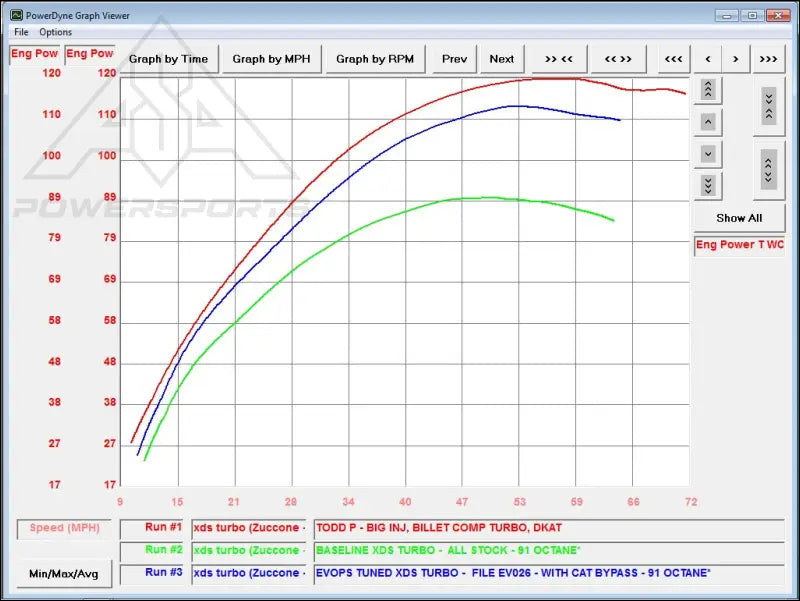Click the double down-chevron scale icon
The height and width of the screenshot is (601, 800).
(707, 186)
